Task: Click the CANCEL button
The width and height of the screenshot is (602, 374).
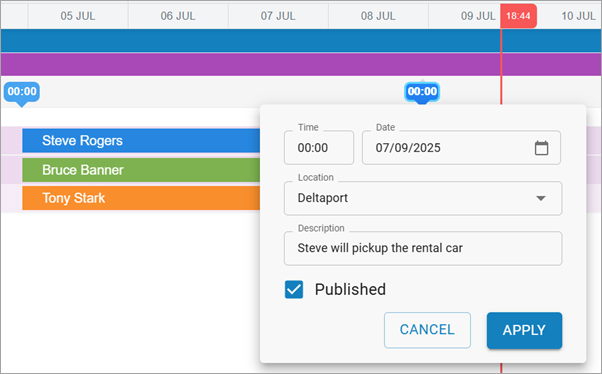Action: [x=427, y=330]
